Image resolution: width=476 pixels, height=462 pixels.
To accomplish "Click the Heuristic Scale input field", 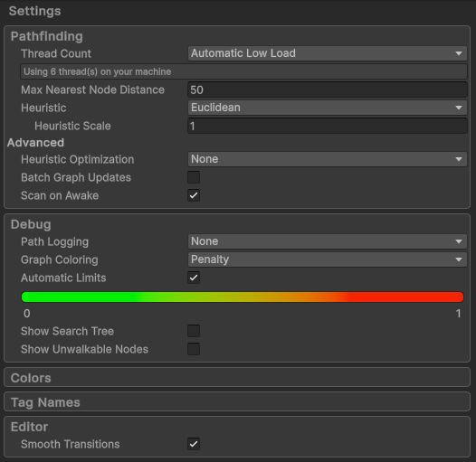I will (328, 126).
